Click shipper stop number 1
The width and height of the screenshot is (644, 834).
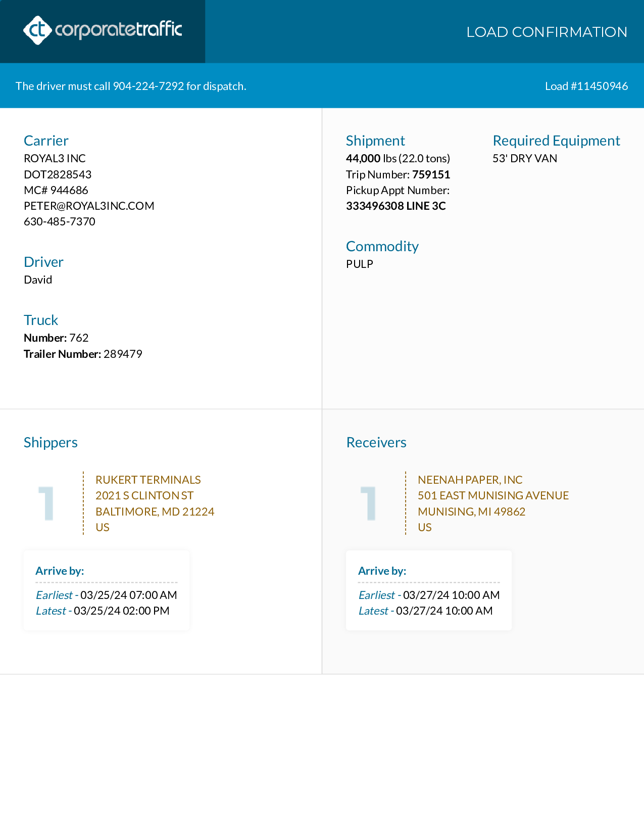coord(46,503)
